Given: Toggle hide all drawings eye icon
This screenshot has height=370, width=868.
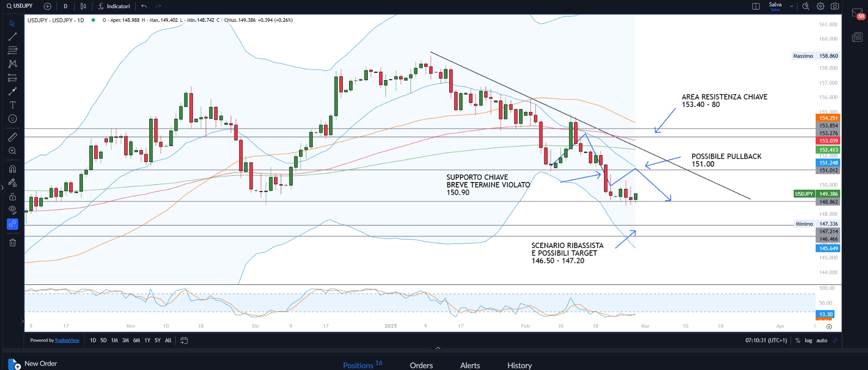Looking at the screenshot, I should coord(13,210).
